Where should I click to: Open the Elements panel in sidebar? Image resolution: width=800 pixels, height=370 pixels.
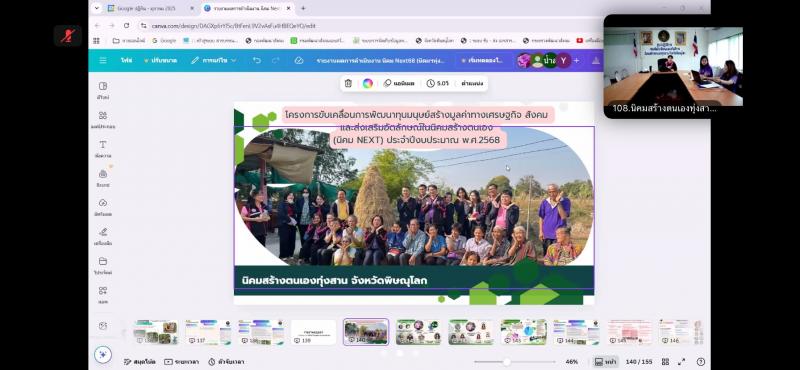click(103, 119)
